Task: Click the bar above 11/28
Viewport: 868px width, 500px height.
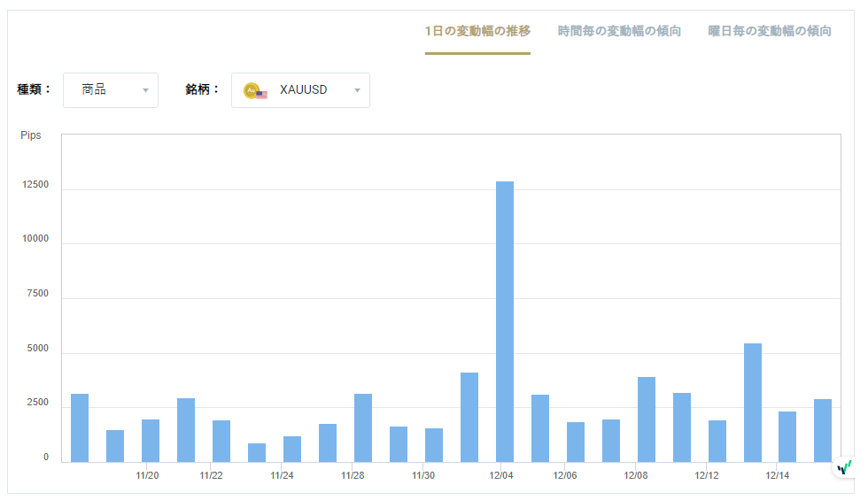Action: coord(363,428)
